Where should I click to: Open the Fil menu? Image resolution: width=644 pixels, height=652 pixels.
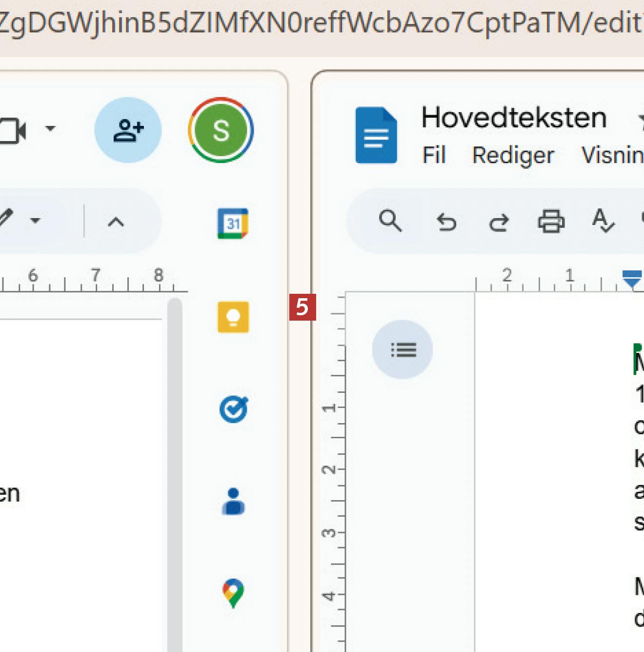(x=434, y=156)
